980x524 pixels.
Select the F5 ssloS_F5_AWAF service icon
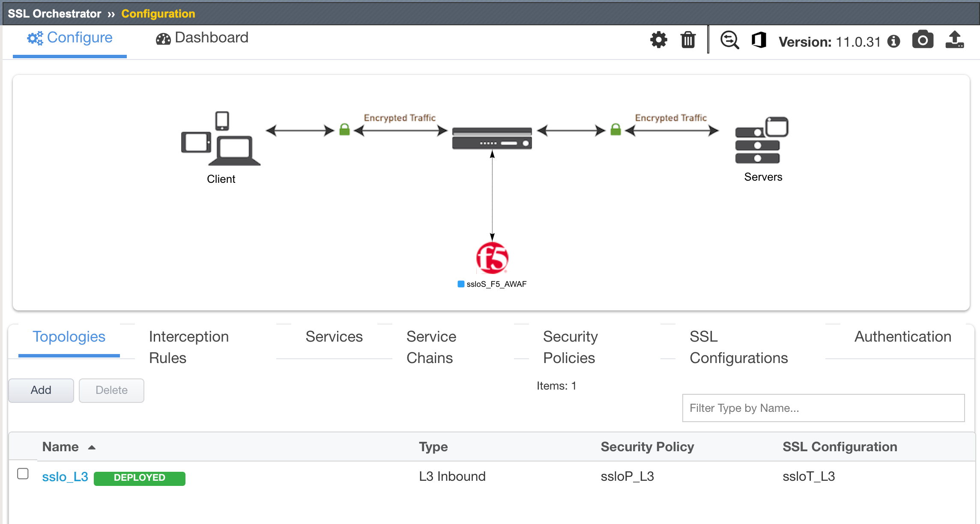point(492,258)
